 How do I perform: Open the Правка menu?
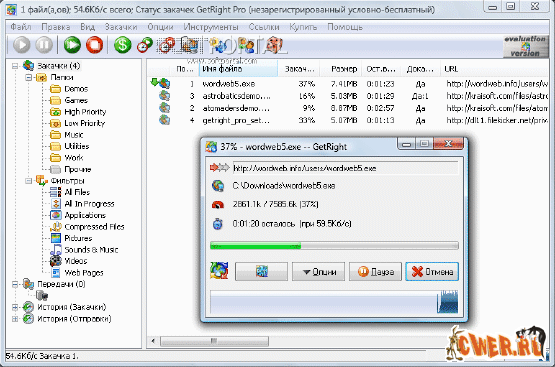tap(56, 27)
